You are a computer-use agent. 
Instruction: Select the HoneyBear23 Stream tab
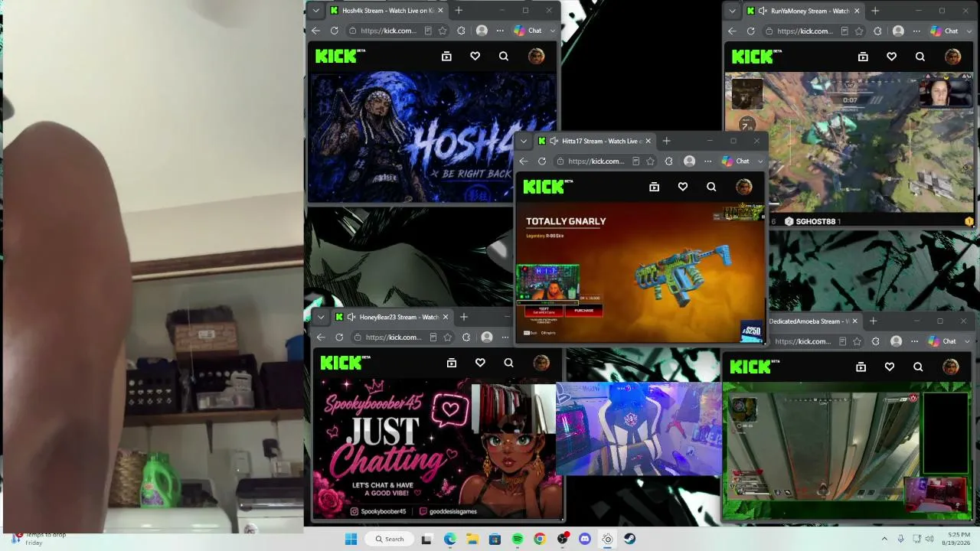(392, 317)
